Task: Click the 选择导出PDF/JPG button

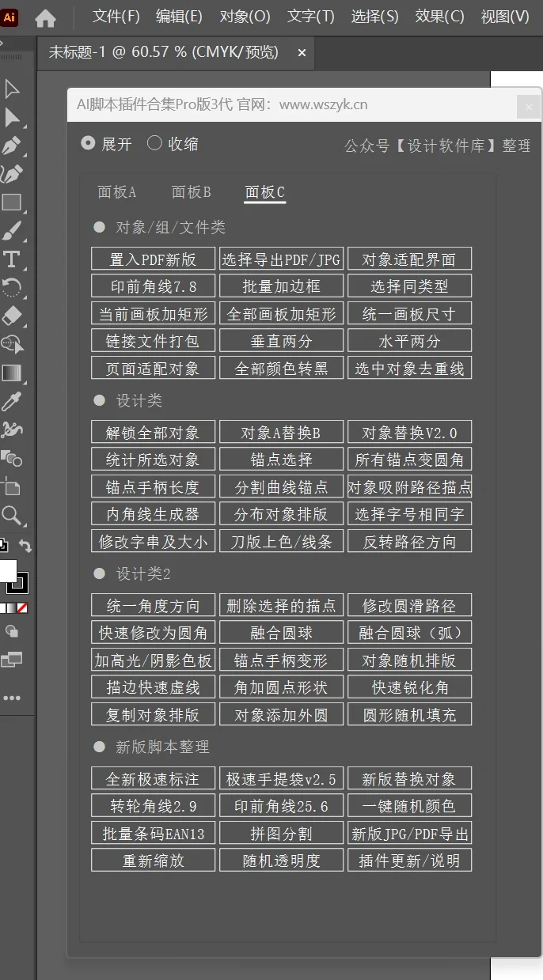Action: coord(281,259)
